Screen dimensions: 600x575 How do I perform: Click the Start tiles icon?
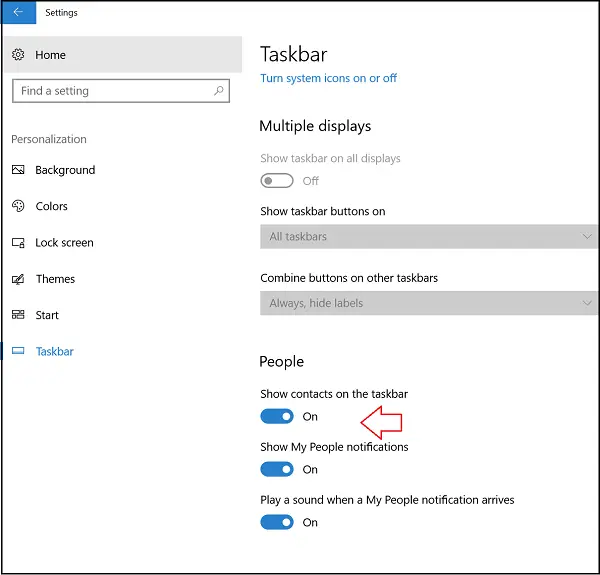tap(18, 315)
